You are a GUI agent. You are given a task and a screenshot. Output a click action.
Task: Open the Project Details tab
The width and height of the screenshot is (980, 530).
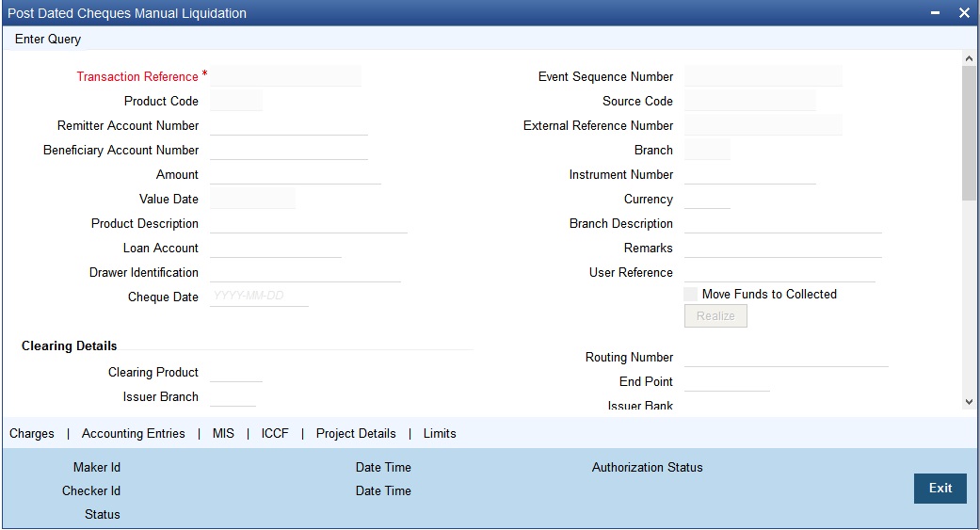tap(356, 434)
